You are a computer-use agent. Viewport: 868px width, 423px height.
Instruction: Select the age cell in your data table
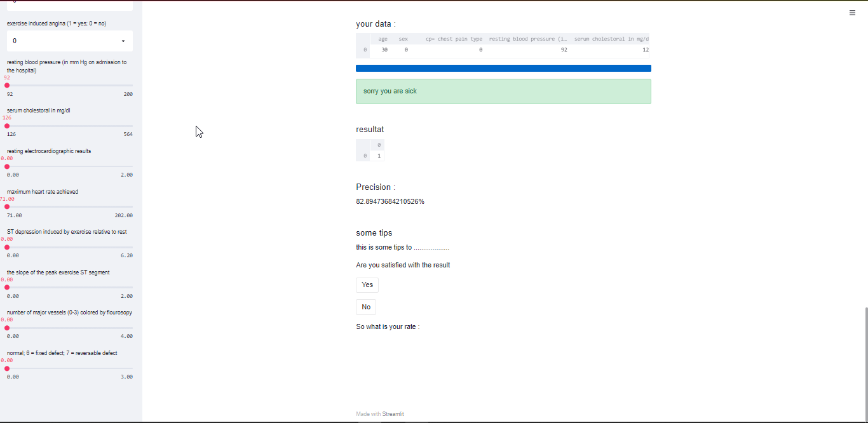pyautogui.click(x=384, y=50)
